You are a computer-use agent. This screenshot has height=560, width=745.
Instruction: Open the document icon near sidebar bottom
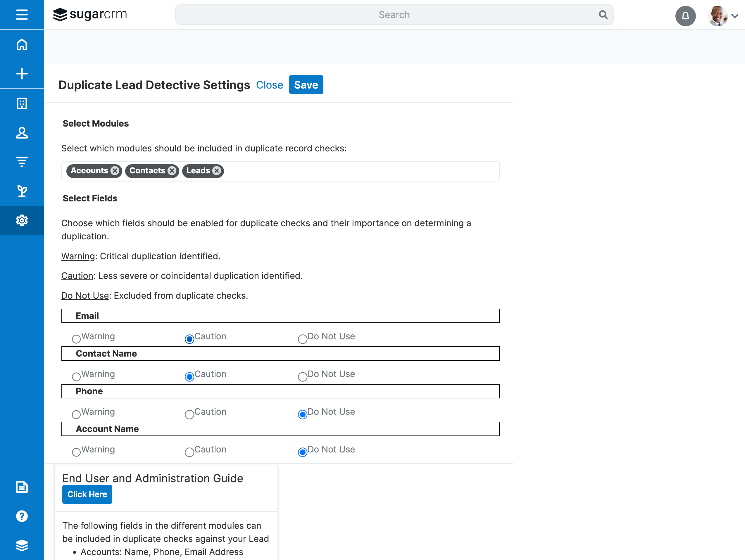click(22, 487)
